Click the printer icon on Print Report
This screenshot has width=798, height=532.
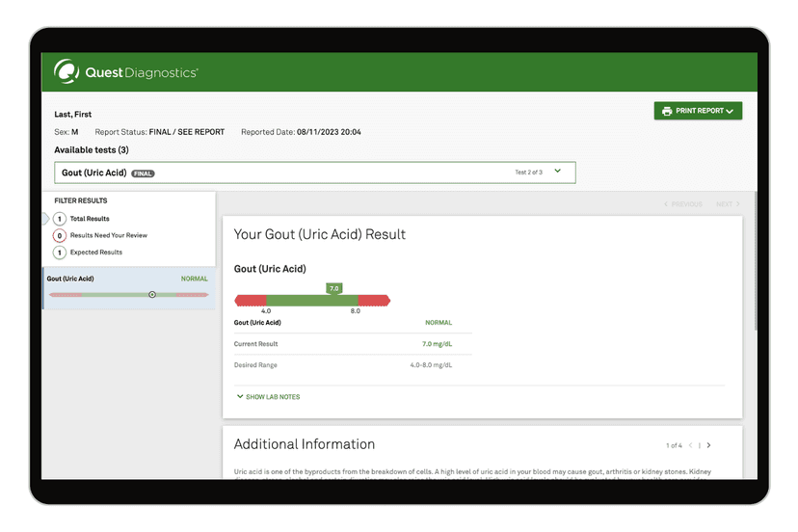point(667,111)
